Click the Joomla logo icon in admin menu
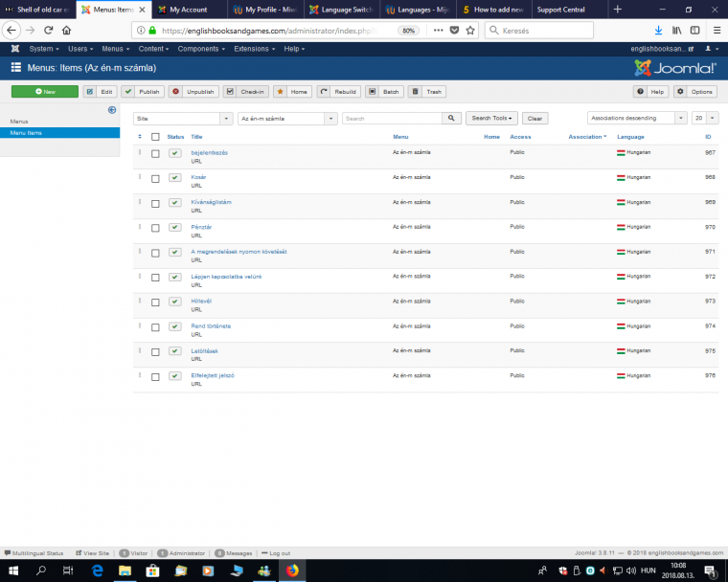728x582 pixels. click(x=15, y=49)
